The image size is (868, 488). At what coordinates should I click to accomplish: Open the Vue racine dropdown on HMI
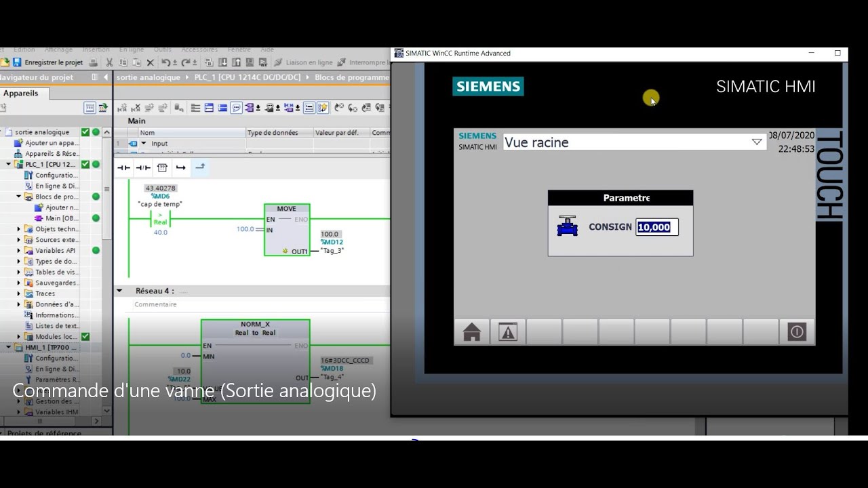tap(757, 142)
